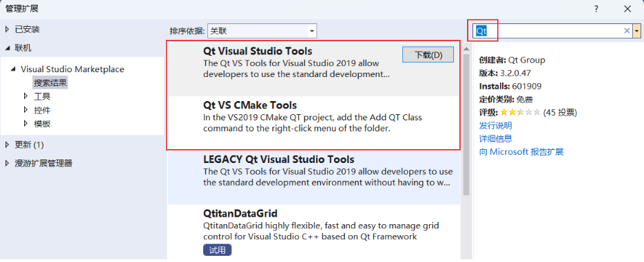Expand the 更新 (1) node

click(7, 144)
